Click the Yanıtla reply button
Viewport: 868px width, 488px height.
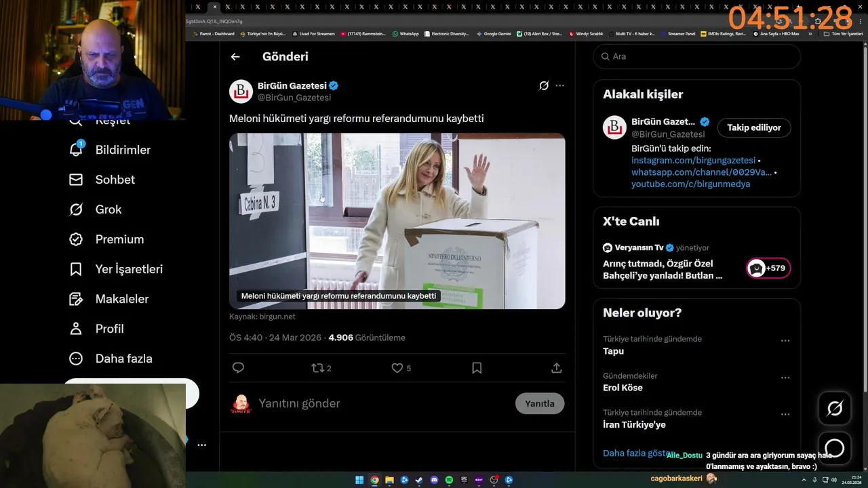pyautogui.click(x=540, y=403)
